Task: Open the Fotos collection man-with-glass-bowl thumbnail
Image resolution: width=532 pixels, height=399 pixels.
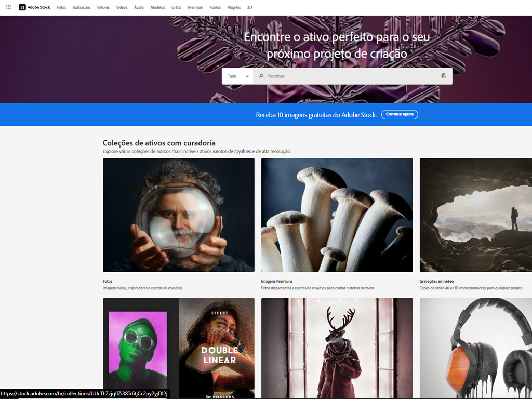Action: [178, 215]
